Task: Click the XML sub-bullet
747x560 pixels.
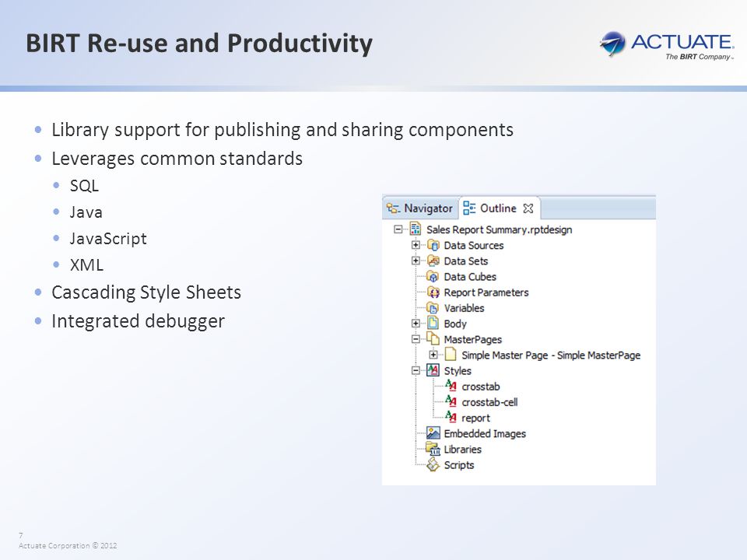Action: coord(86,264)
